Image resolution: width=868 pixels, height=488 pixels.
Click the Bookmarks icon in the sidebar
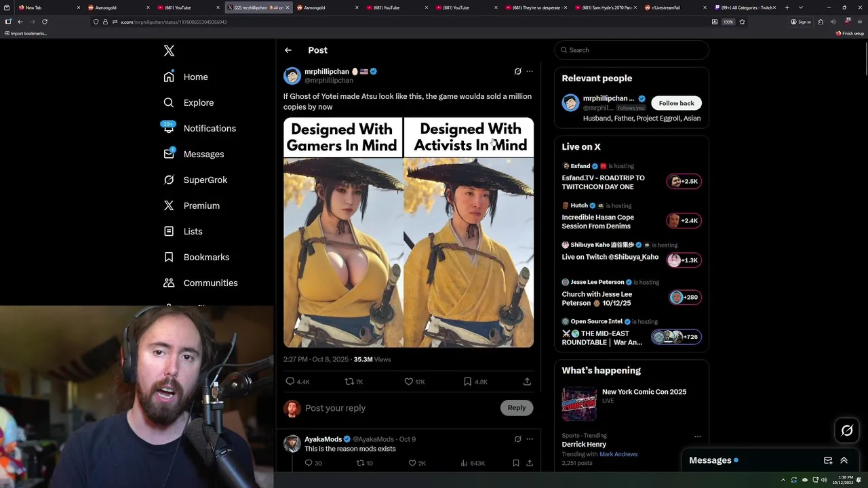tap(169, 257)
